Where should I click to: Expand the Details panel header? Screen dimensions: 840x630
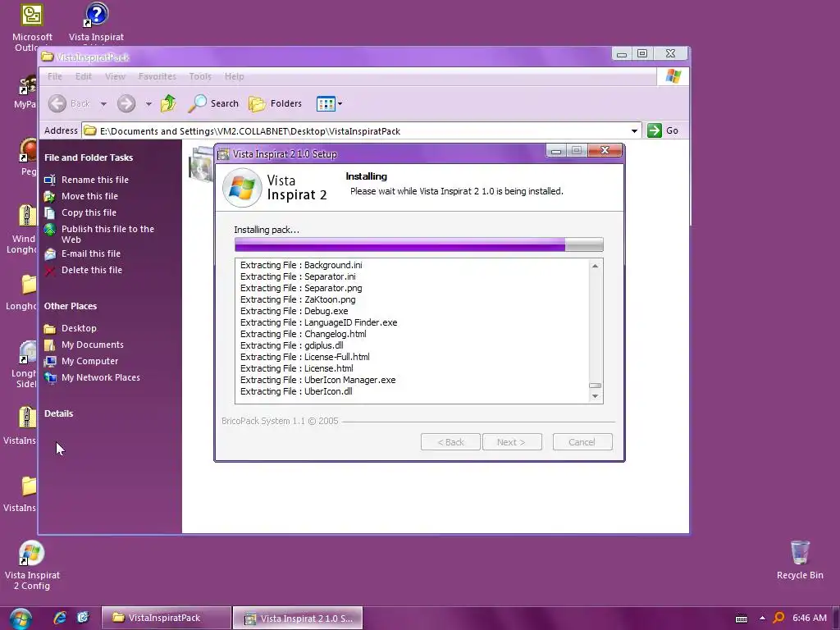(58, 413)
